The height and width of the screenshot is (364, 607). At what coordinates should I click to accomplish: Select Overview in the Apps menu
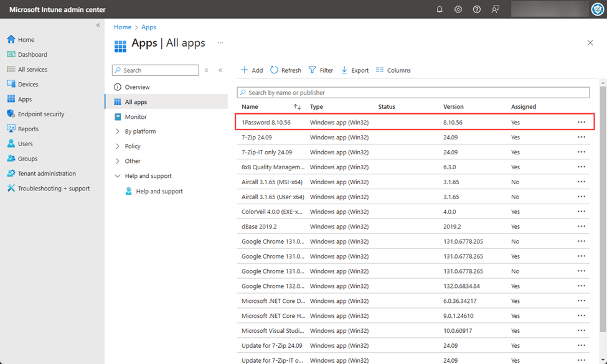137,87
